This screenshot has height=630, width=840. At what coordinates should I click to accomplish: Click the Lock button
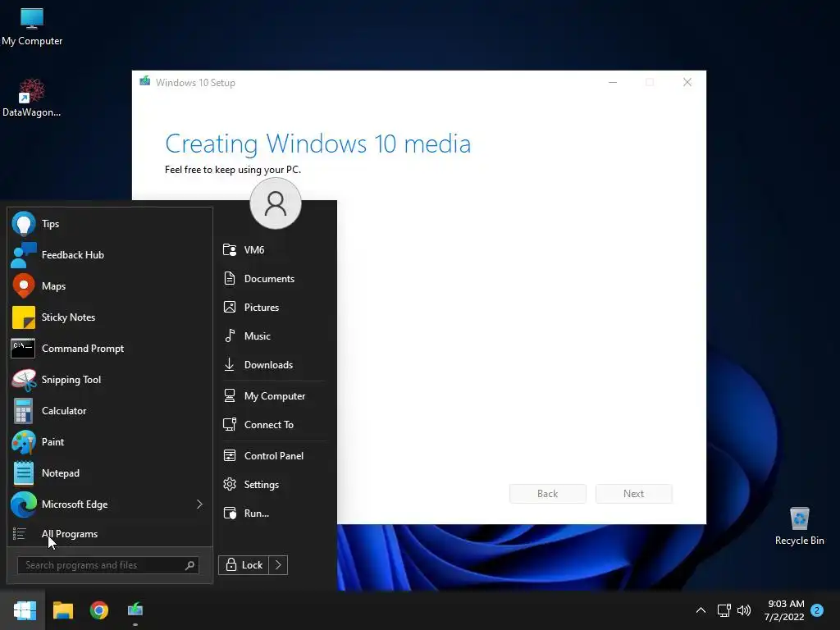pos(244,565)
